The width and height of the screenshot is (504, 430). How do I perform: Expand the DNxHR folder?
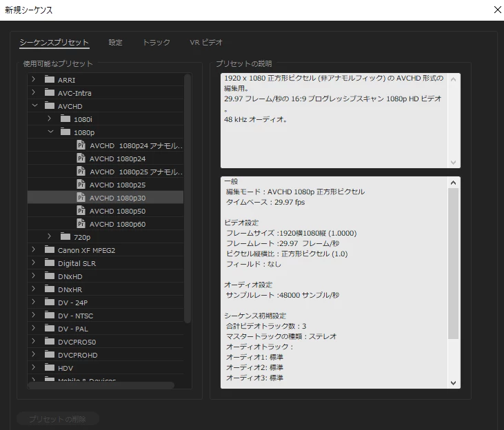[34, 289]
